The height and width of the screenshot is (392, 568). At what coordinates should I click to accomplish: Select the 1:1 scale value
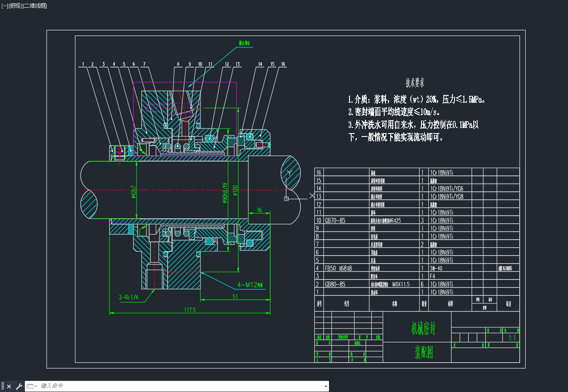(512, 338)
